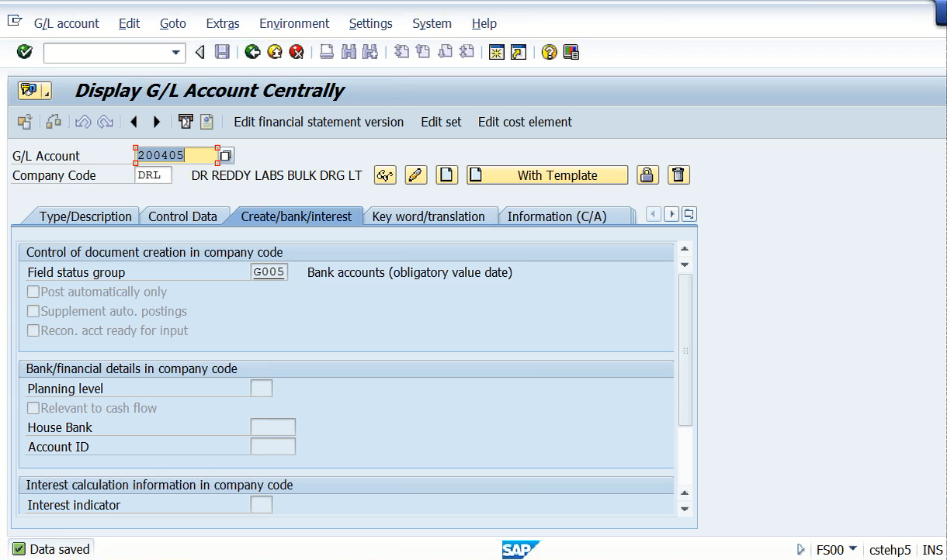Open the command field dropdown arrow

[177, 53]
